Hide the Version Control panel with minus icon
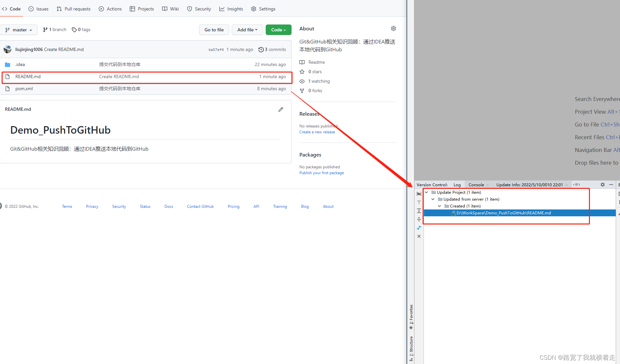The width and height of the screenshot is (620, 364). (x=611, y=185)
